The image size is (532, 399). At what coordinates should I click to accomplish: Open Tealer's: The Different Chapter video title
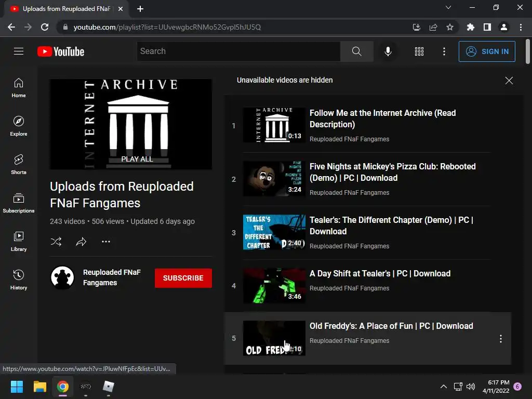point(391,225)
